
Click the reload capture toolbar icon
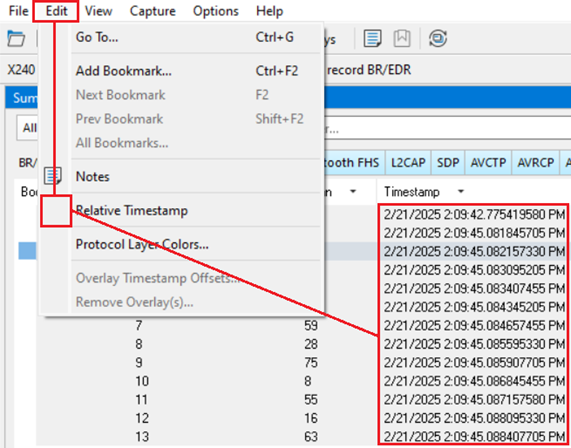coord(438,38)
